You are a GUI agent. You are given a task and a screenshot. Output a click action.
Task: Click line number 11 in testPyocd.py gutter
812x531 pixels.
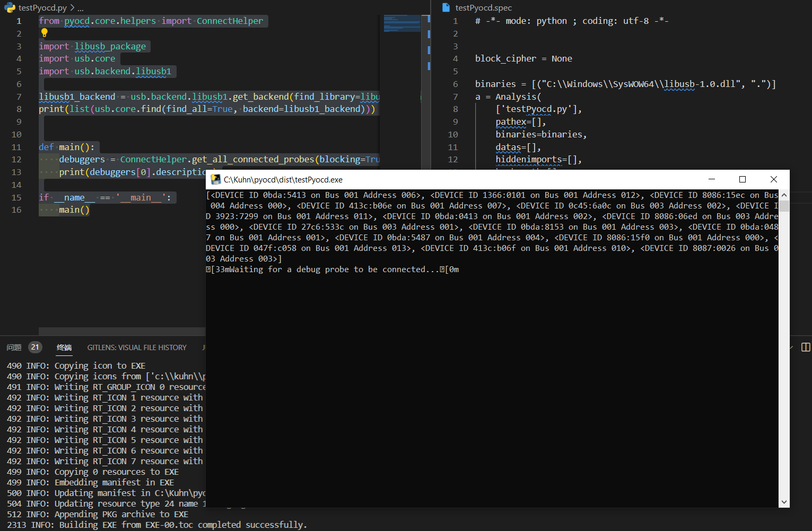(16, 147)
